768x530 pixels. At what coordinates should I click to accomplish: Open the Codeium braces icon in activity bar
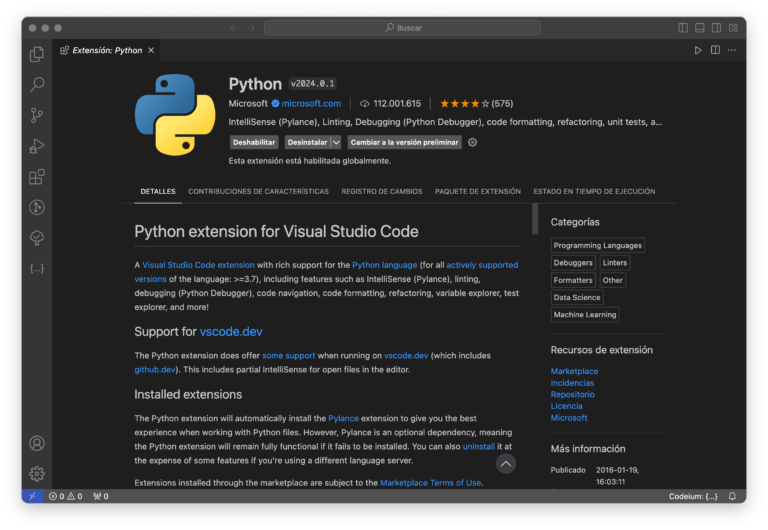pyautogui.click(x=37, y=268)
